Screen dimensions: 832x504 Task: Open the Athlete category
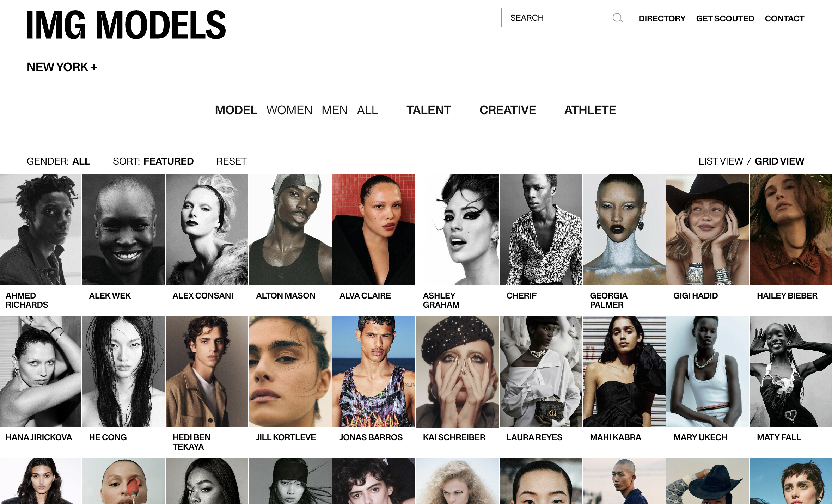click(x=590, y=110)
